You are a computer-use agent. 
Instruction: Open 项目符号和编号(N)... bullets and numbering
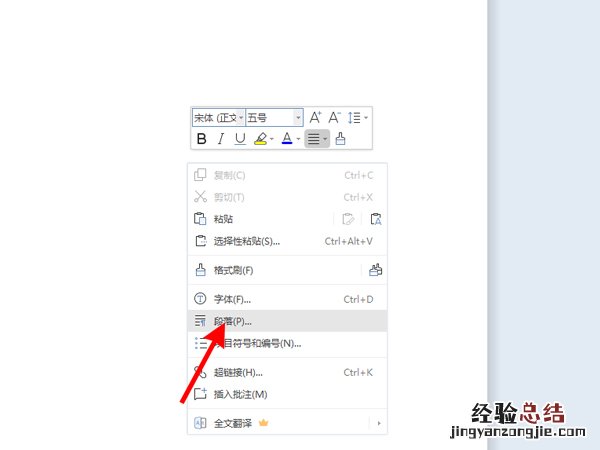click(287, 343)
